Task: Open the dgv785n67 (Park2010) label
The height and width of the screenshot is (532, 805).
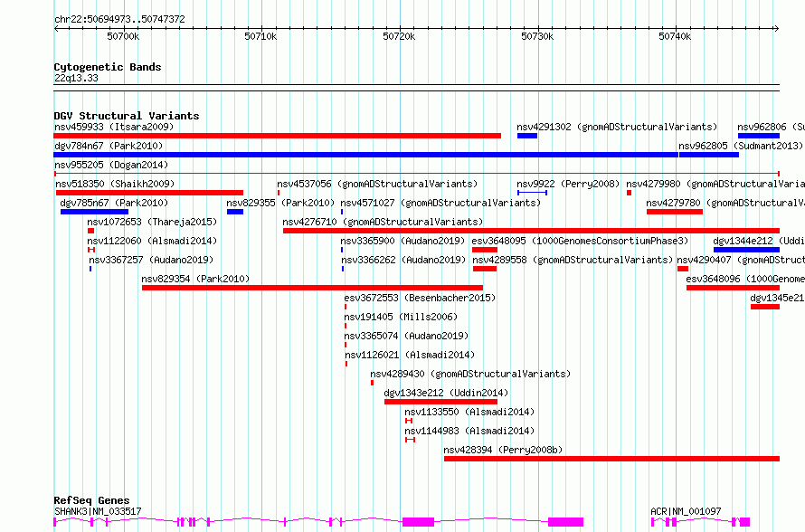Action: [114, 203]
